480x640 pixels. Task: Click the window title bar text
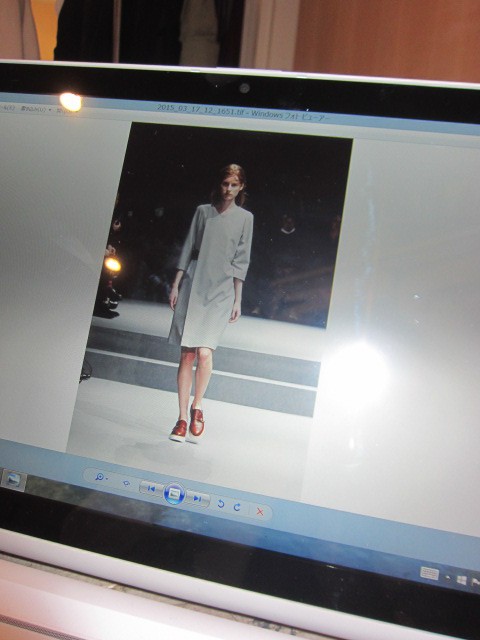(242, 112)
